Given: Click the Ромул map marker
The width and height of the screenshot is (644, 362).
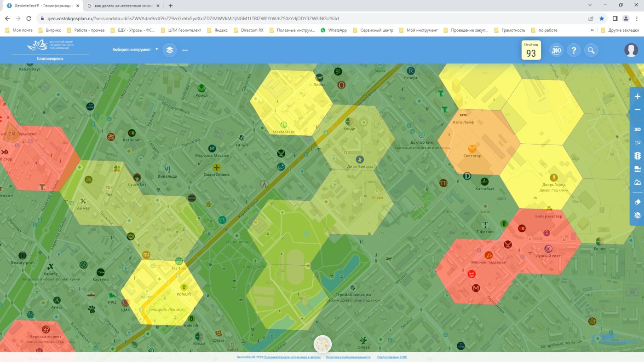Looking at the screenshot, I should coord(201,88).
